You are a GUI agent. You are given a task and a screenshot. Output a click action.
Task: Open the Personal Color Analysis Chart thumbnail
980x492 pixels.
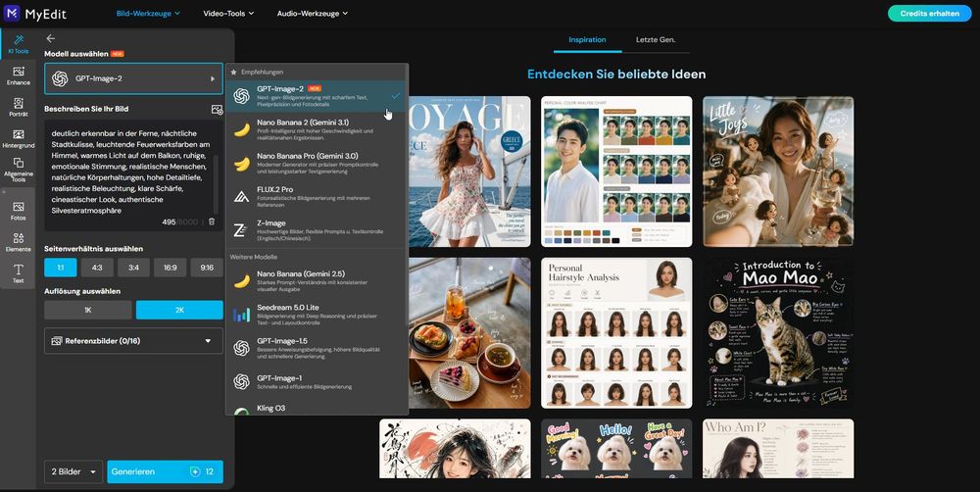tap(616, 172)
